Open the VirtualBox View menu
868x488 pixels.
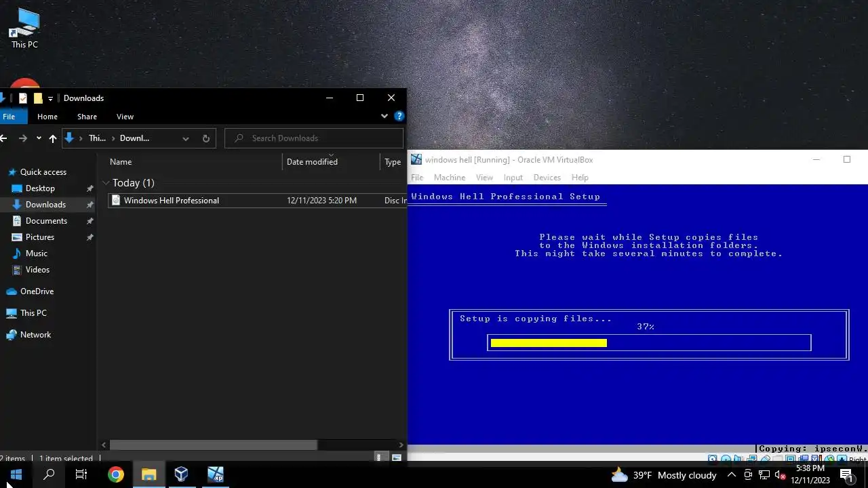[x=484, y=178]
